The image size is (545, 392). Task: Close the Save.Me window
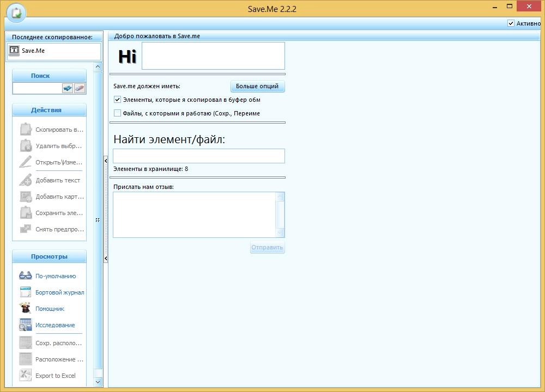coord(529,6)
